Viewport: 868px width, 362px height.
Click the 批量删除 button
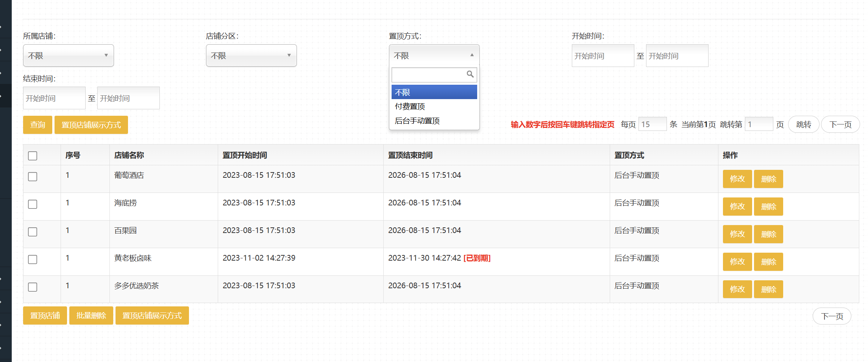tap(91, 315)
